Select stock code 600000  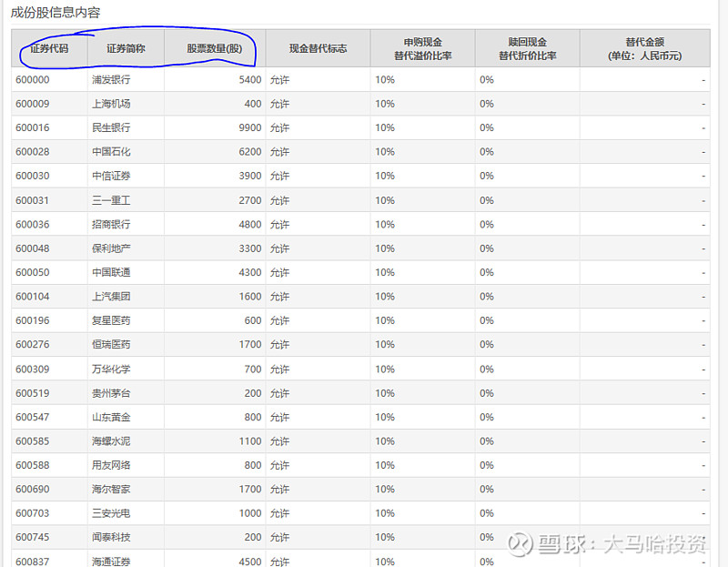pos(33,80)
